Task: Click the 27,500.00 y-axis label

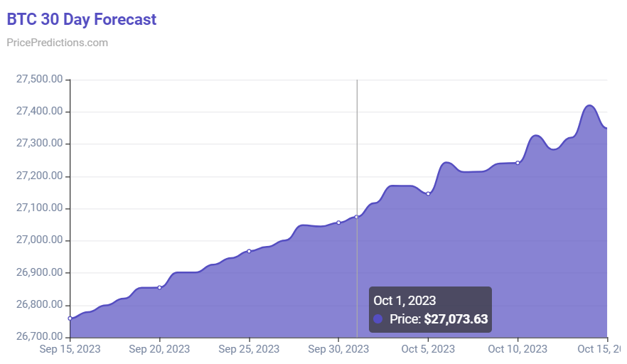Action: (x=39, y=79)
